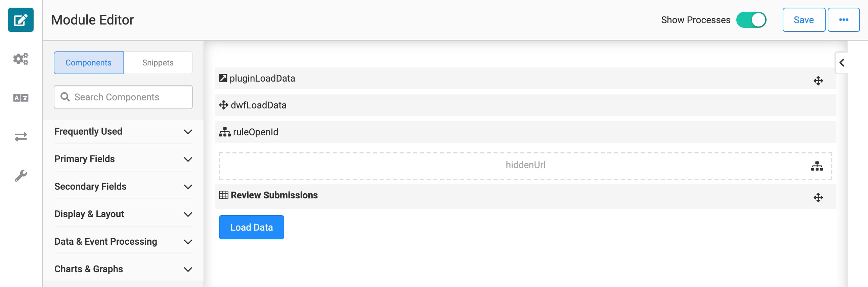Screen dimensions: 868x287
Task: Expand the Charts & Graphs section
Action: [123, 269]
